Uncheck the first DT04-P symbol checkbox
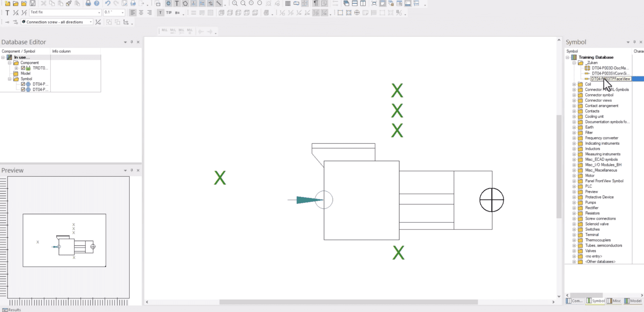The height and width of the screenshot is (312, 644). click(x=23, y=84)
